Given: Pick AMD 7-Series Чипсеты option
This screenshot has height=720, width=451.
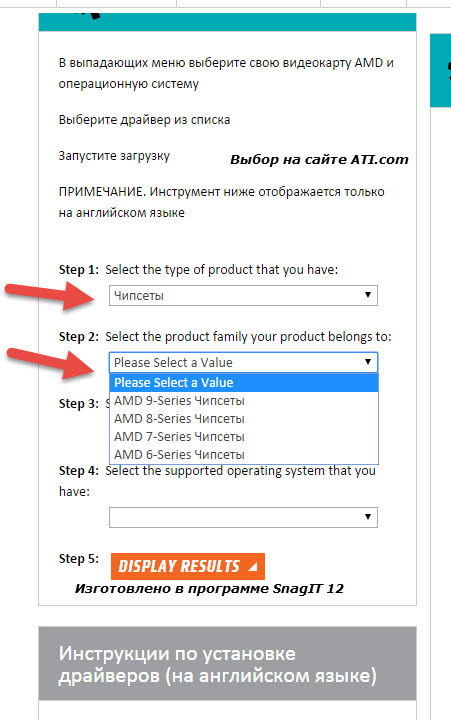Looking at the screenshot, I should pos(243,436).
